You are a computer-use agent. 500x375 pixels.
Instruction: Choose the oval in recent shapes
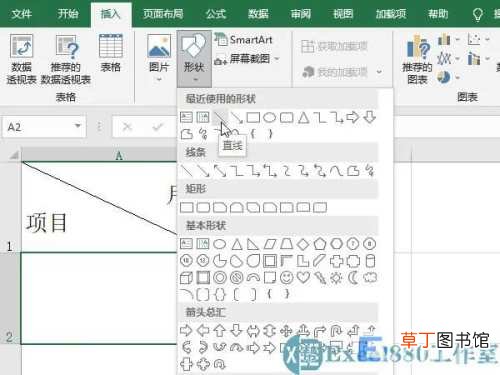[270, 117]
